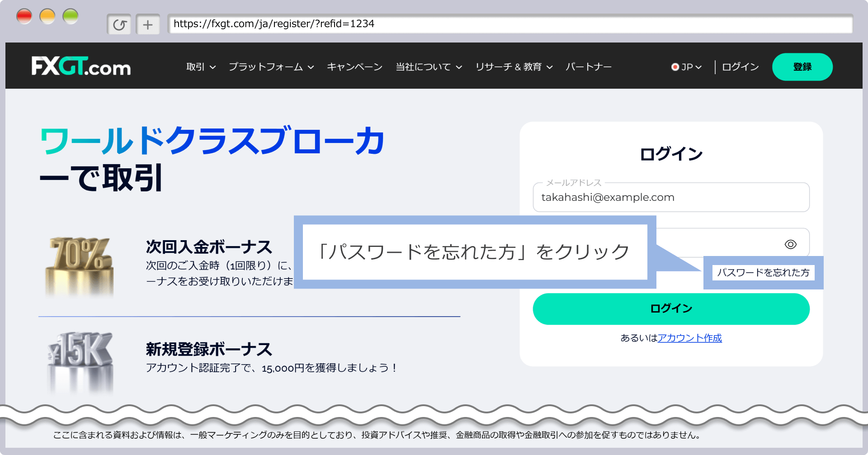Reload the page with browser refresh icon

click(119, 24)
